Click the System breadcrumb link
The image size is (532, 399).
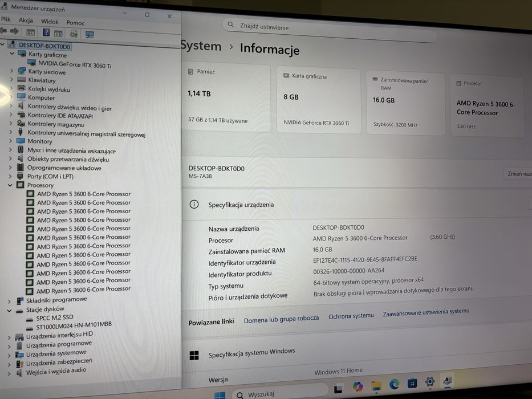201,46
